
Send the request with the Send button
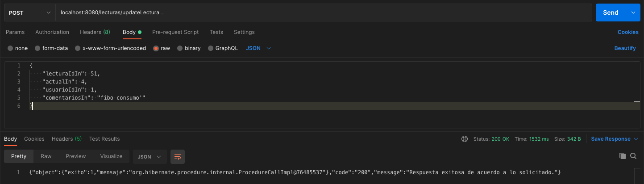[611, 13]
